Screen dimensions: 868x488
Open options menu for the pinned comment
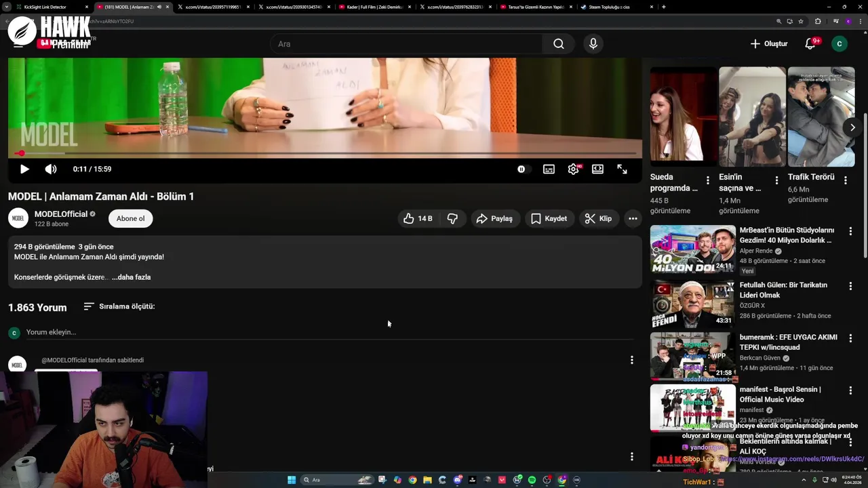(631, 360)
